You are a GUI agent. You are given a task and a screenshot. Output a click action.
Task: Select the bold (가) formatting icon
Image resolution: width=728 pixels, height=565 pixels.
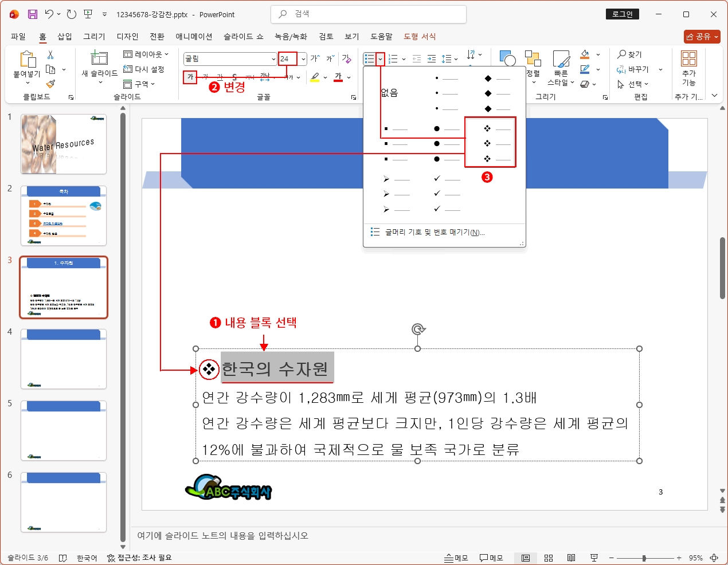[189, 77]
